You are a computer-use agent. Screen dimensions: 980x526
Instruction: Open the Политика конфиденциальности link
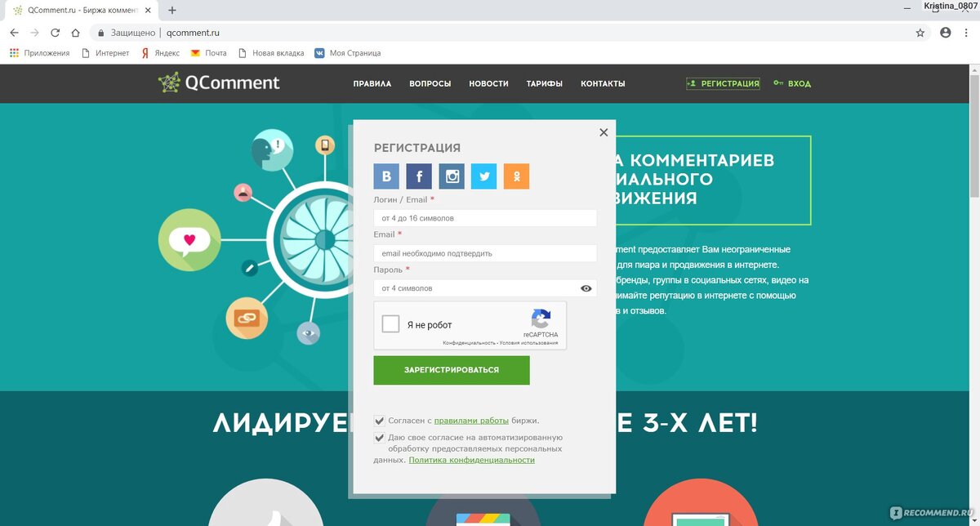(x=472, y=460)
